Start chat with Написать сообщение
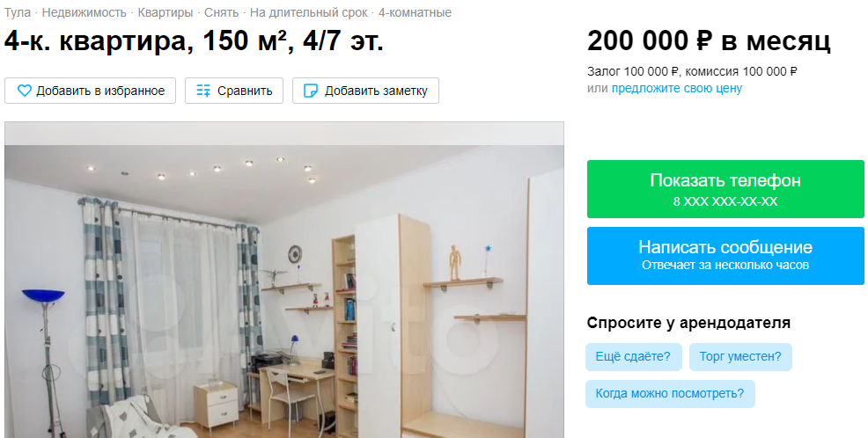868x438 pixels. tap(725, 256)
